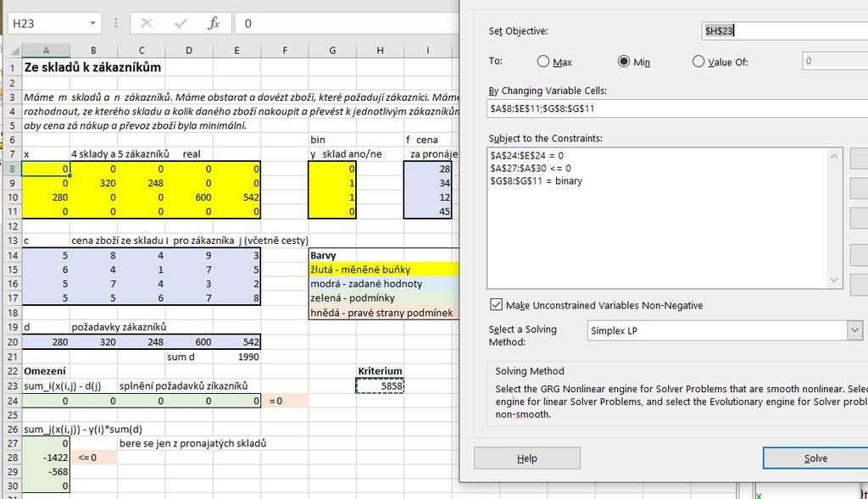
Task: Expand the Select a Solving Method dropdown
Action: point(854,330)
